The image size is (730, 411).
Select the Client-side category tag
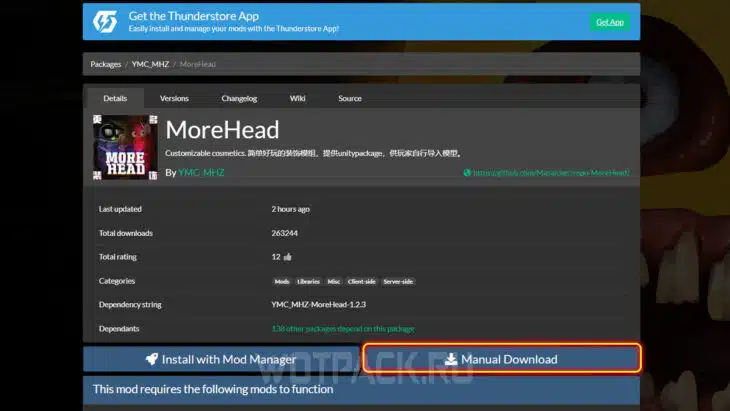362,281
